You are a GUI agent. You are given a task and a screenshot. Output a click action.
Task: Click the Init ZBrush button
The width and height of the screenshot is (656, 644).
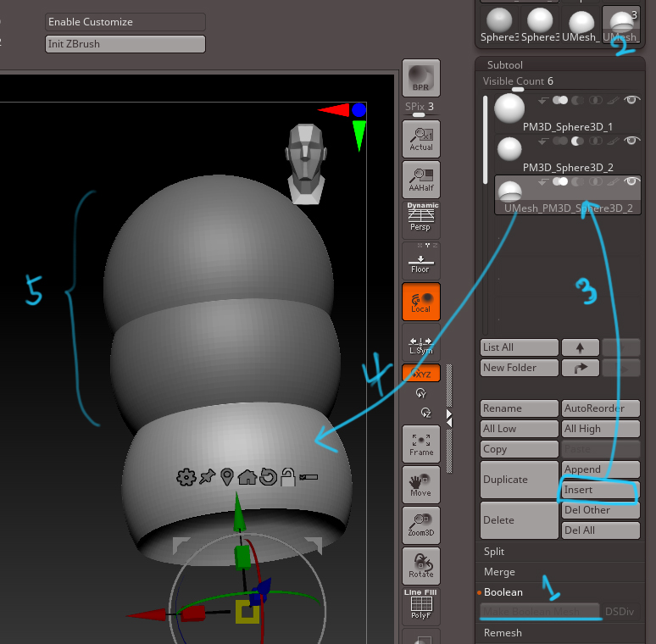coord(125,44)
